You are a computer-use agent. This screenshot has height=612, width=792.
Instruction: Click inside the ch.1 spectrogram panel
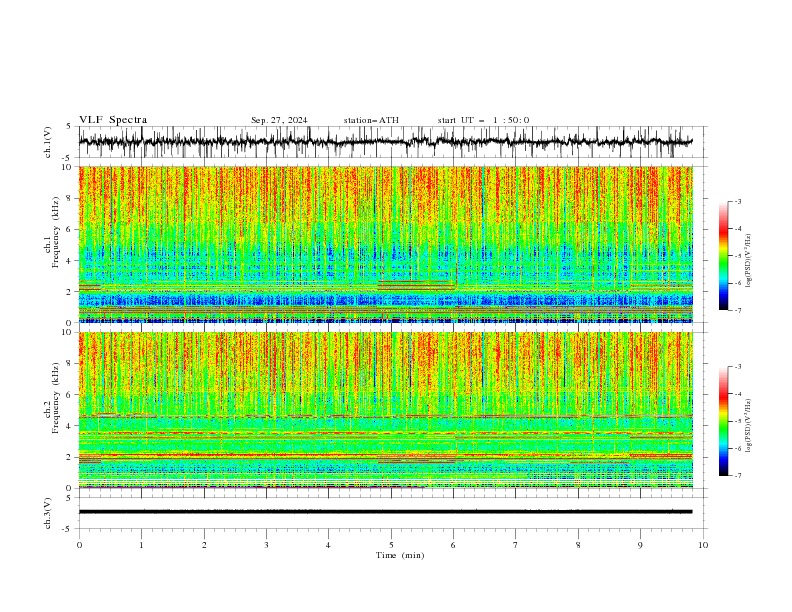coord(385,244)
